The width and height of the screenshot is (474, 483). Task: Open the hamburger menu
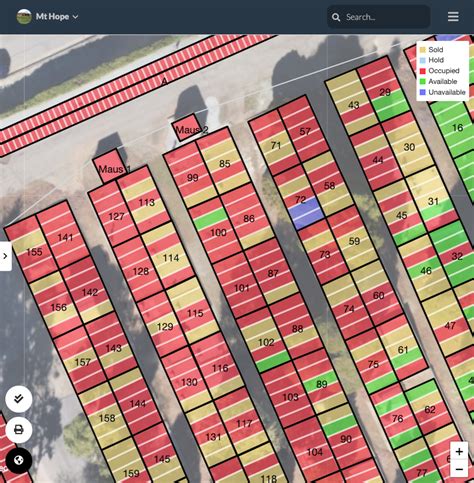coord(453,17)
